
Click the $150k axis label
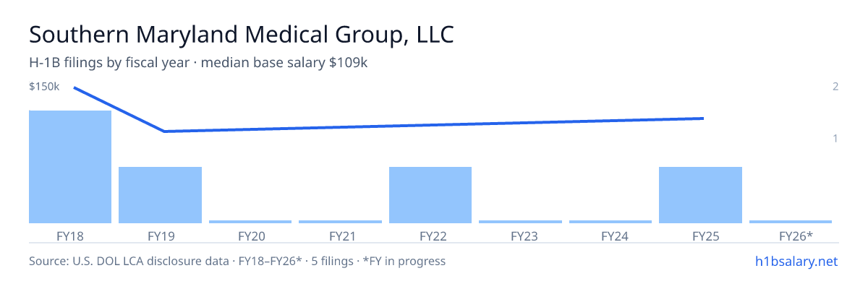(x=44, y=87)
